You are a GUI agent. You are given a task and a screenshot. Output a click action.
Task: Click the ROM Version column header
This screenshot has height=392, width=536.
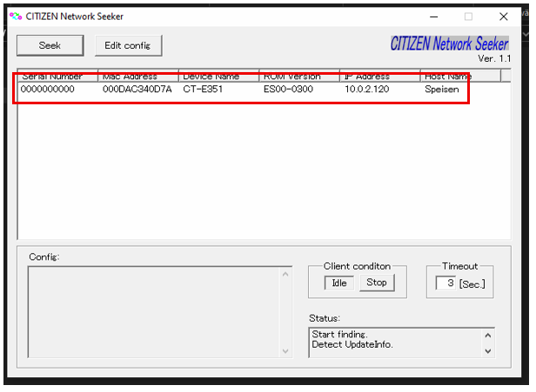(x=298, y=76)
